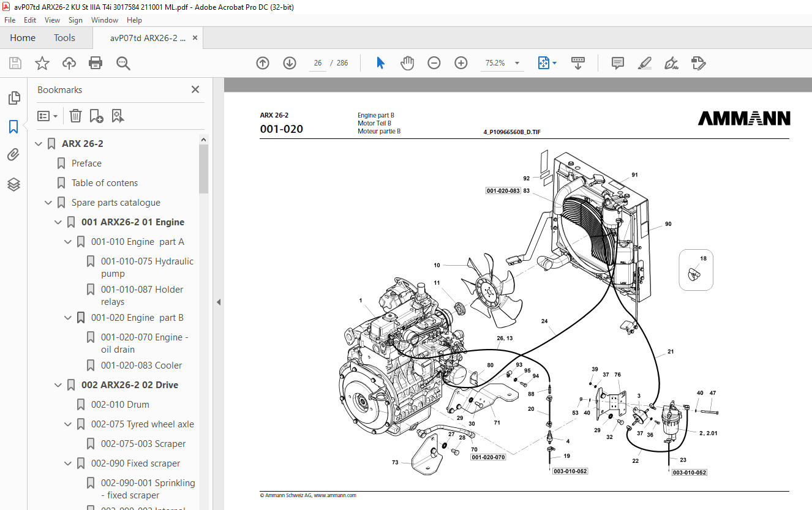
Task: Choose the Selection arrow tool
Action: [x=380, y=63]
